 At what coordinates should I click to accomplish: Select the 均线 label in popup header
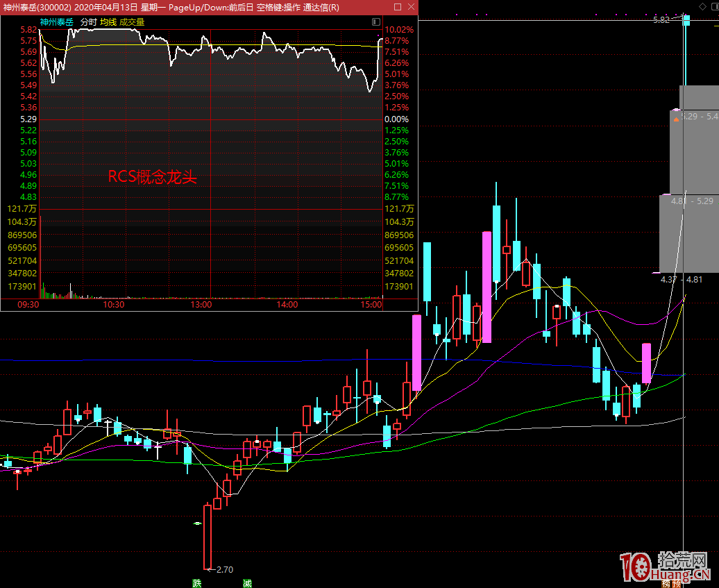(x=108, y=22)
